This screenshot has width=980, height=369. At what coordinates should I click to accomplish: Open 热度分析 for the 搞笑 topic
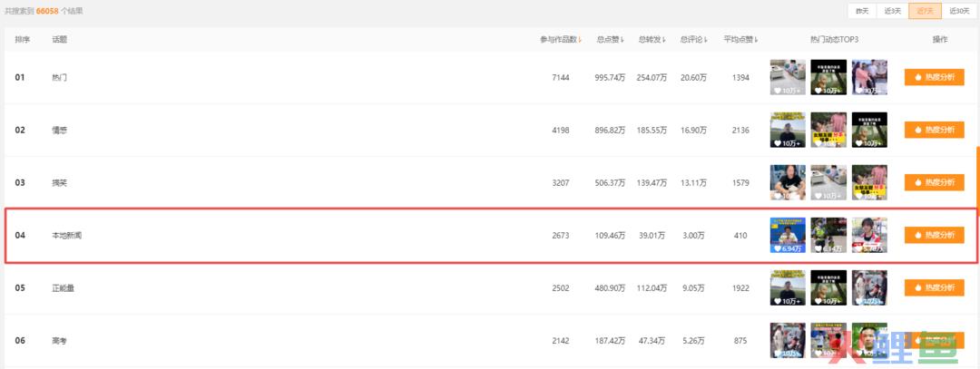point(935,182)
